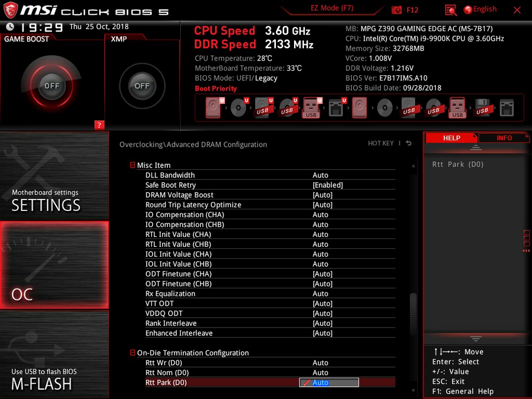Toggle the GAME BOOST knob
The height and width of the screenshot is (399, 532).
[52, 86]
